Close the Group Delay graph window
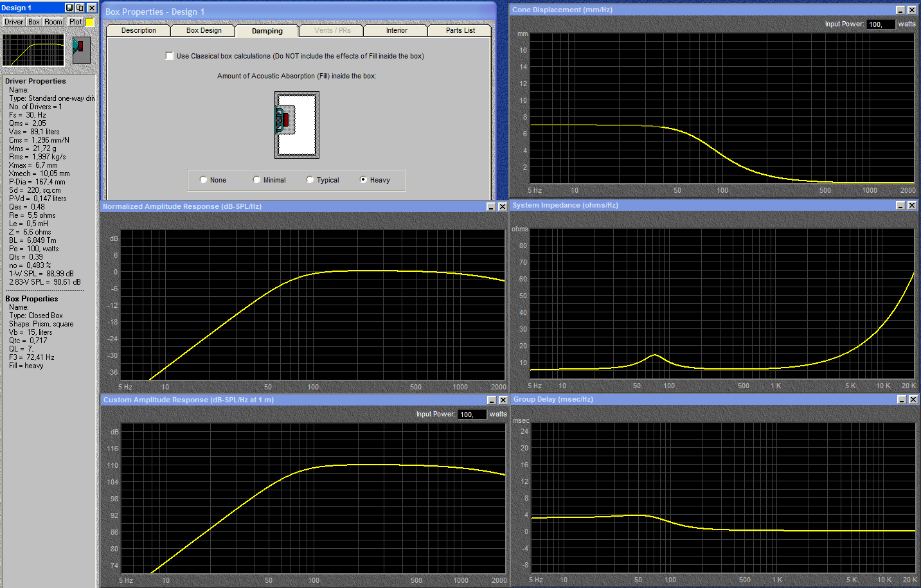 pyautogui.click(x=913, y=400)
